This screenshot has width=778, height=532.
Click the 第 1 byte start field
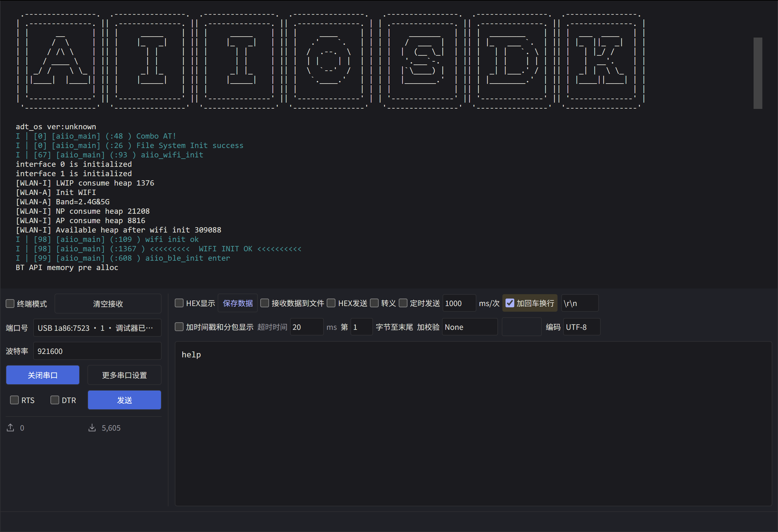coord(361,327)
